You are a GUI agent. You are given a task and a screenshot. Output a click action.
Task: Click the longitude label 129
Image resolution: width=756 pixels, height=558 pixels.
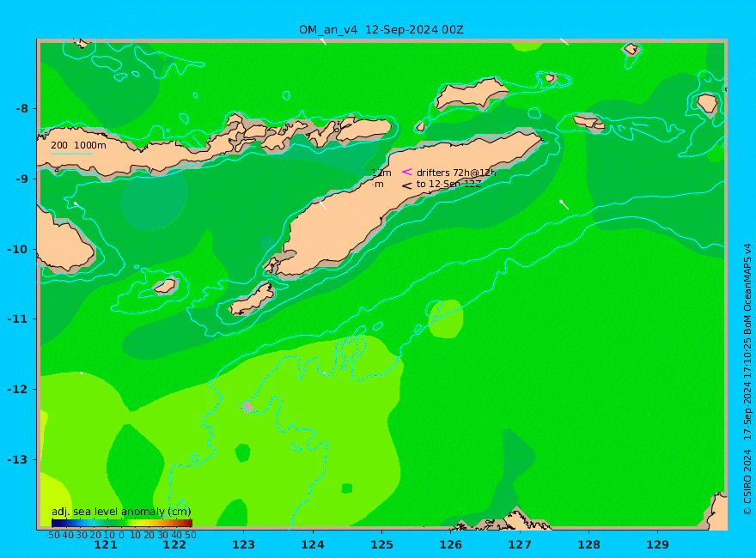[x=658, y=544]
